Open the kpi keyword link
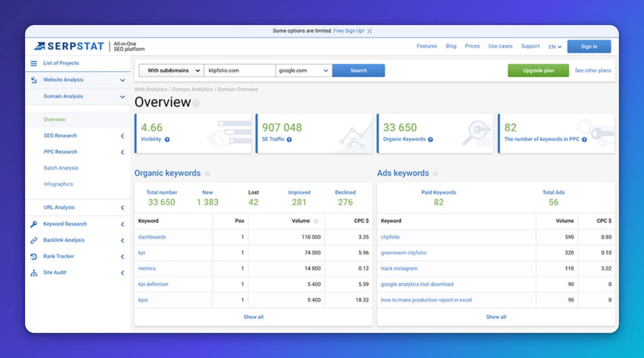 tap(142, 253)
